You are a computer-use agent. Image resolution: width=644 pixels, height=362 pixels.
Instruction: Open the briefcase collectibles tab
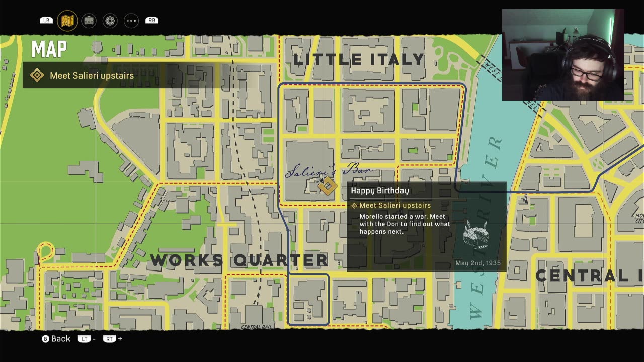coord(89,21)
